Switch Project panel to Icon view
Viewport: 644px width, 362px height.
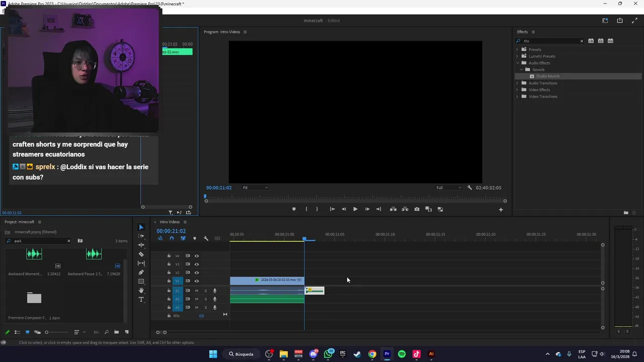27,332
